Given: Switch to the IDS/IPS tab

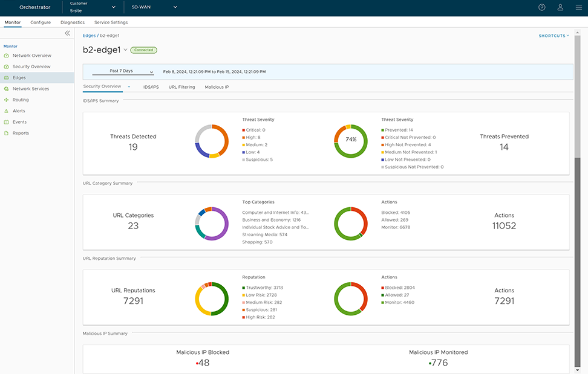Looking at the screenshot, I should pyautogui.click(x=151, y=87).
